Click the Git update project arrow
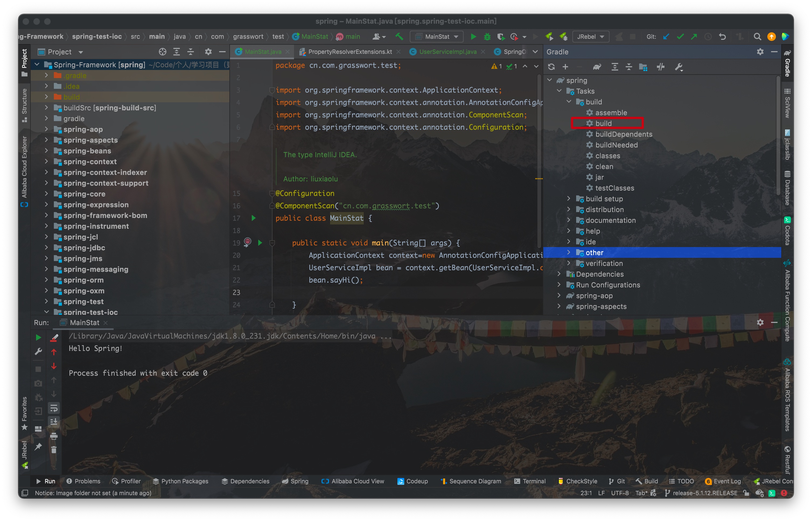The height and width of the screenshot is (521, 812). [666, 37]
